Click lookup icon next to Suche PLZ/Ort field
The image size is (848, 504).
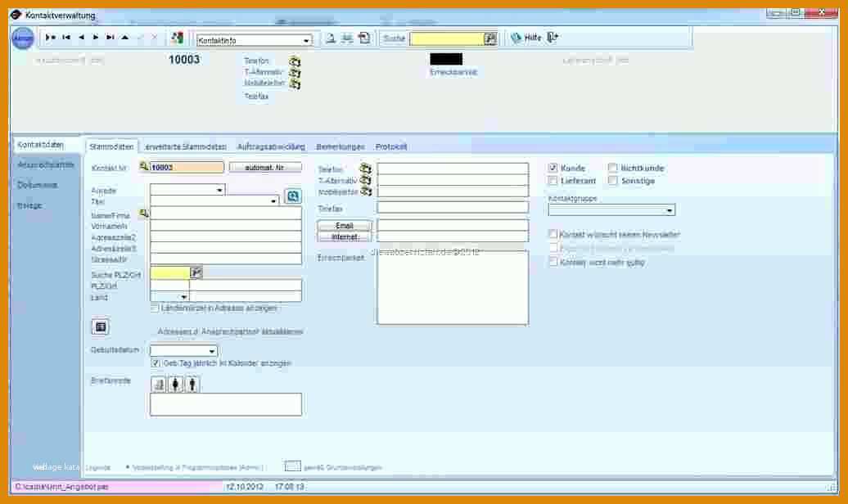196,272
